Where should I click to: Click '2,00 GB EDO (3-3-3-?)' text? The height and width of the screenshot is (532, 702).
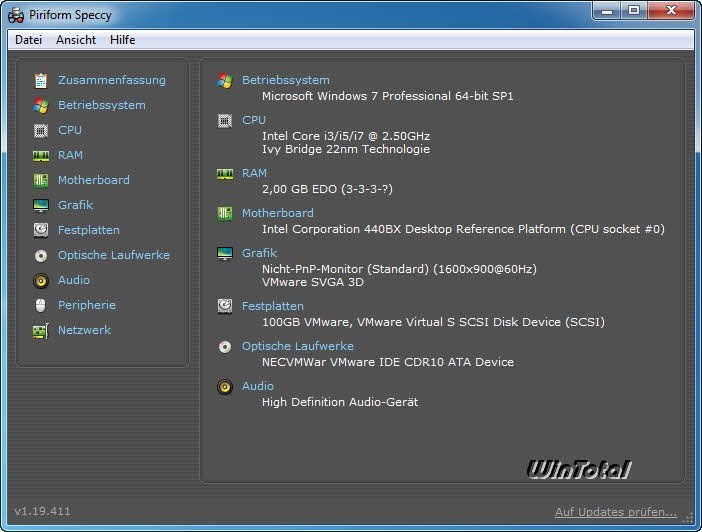(327, 189)
